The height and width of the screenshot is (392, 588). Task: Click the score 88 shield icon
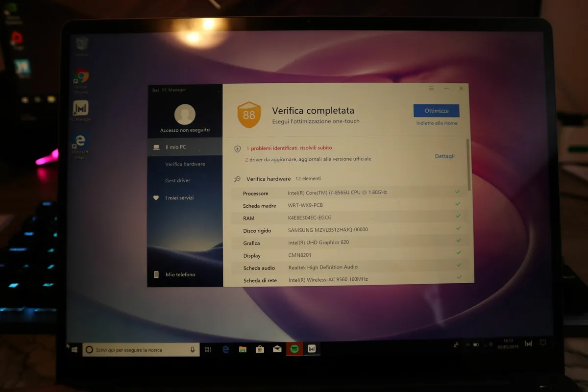point(249,115)
